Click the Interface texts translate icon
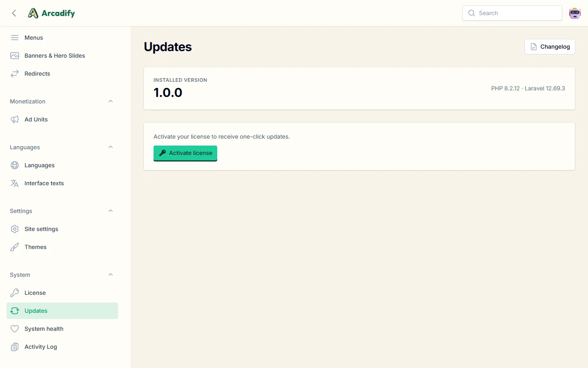Viewport: 588px width, 368px height. [15, 183]
